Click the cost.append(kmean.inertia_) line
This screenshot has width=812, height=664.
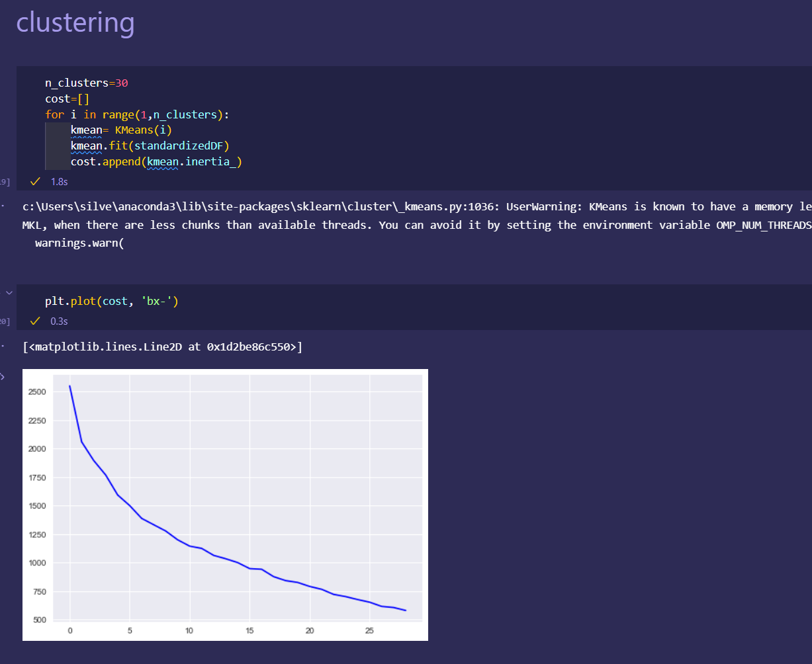click(x=156, y=161)
